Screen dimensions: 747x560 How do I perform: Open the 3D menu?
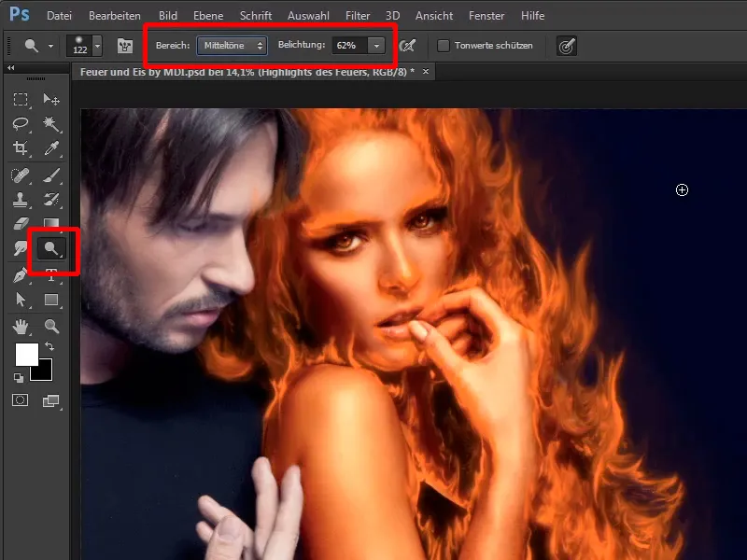pos(392,16)
